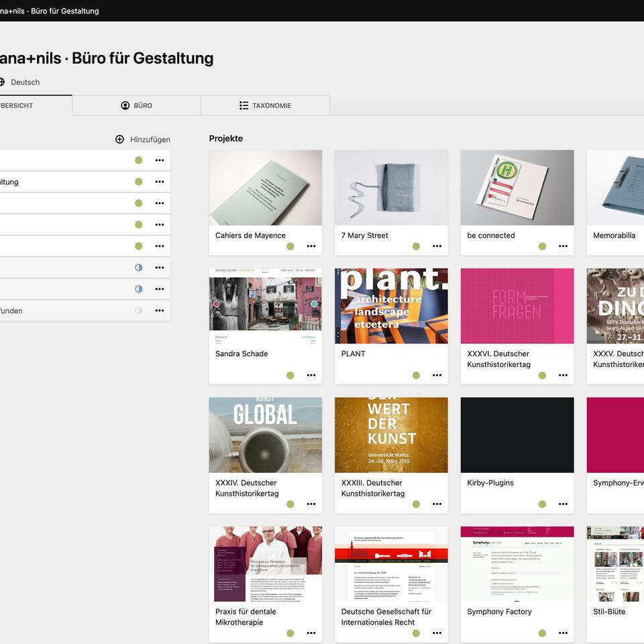
Task: Click the Global airplane engine thumbnail
Action: pos(266,435)
